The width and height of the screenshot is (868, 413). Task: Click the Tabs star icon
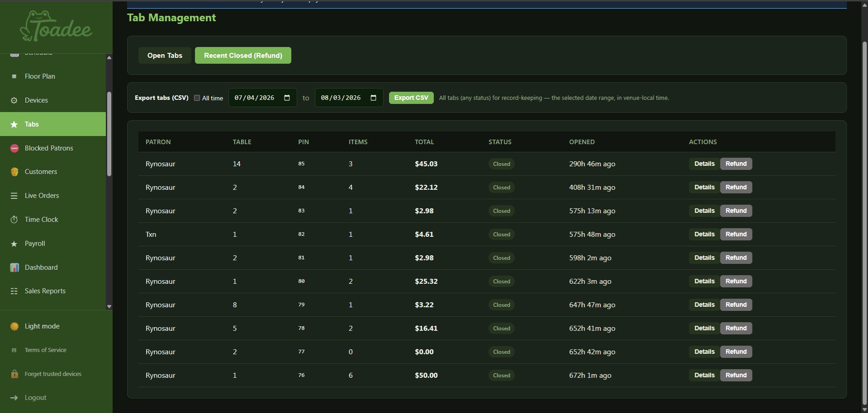[x=14, y=124]
